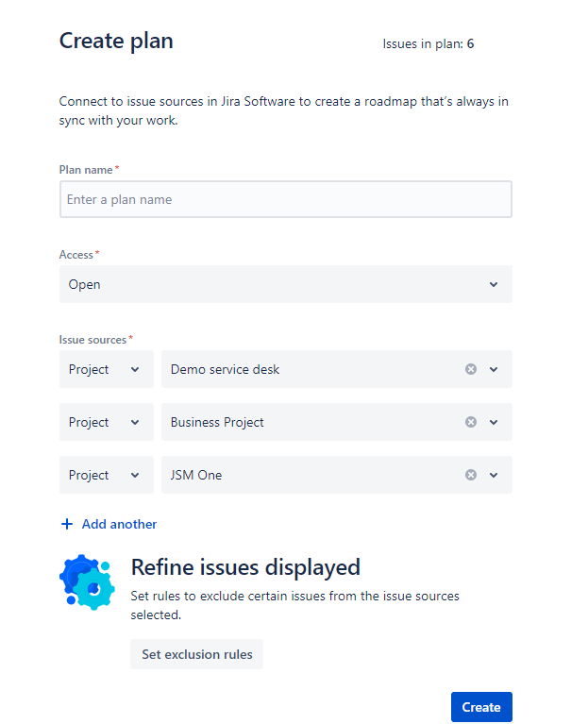Select the JSM One project field

(x=336, y=475)
